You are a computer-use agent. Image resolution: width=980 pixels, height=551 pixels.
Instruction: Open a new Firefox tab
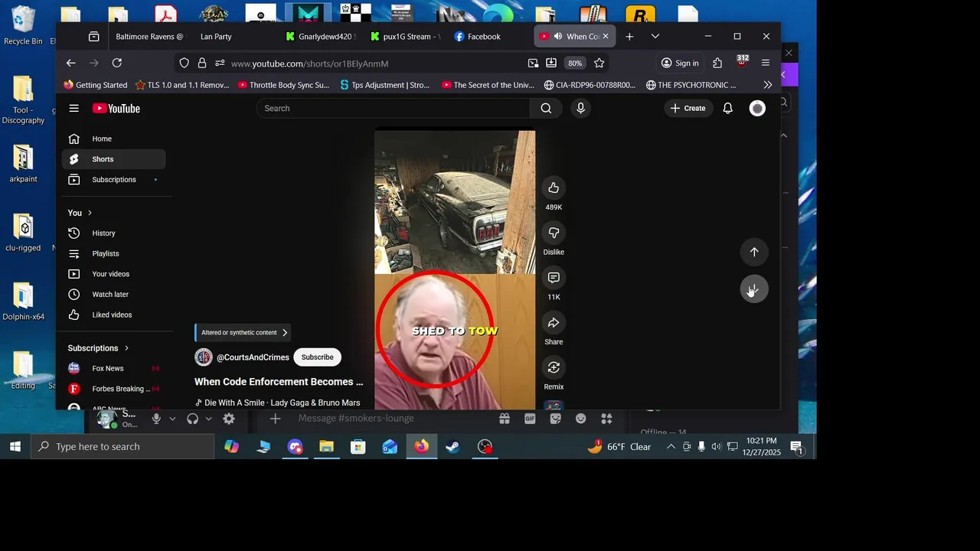pos(629,36)
